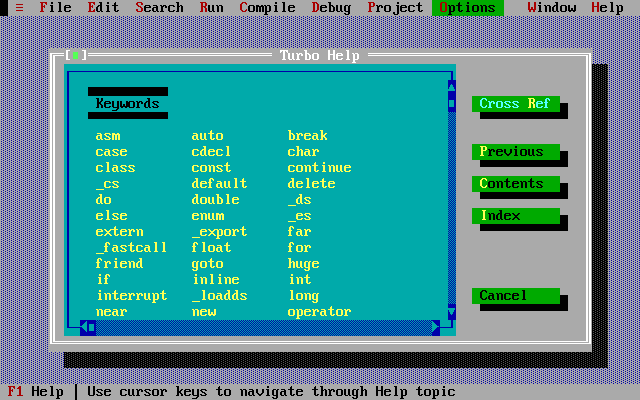Follow the char keyword link
The height and width of the screenshot is (400, 640).
point(303,152)
